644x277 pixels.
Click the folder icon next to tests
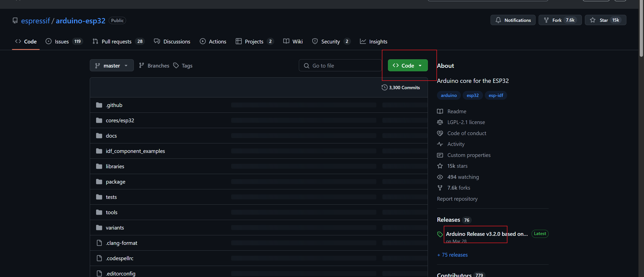pos(99,197)
